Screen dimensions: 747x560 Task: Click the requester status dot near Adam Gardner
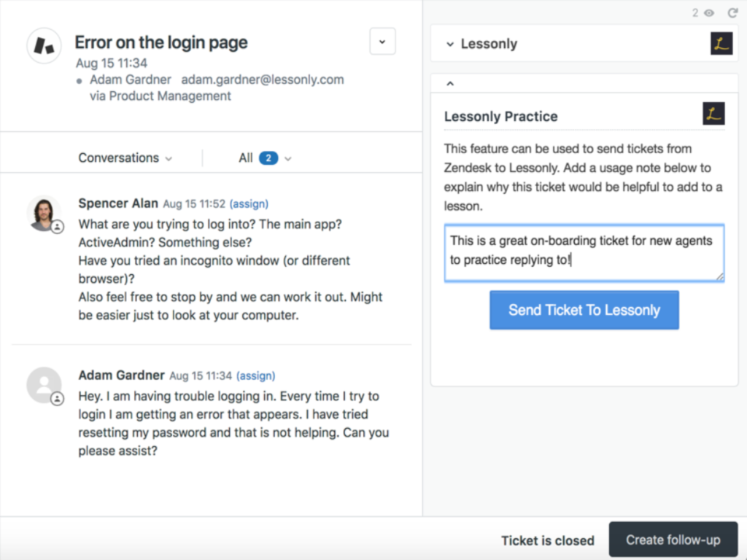coord(79,80)
